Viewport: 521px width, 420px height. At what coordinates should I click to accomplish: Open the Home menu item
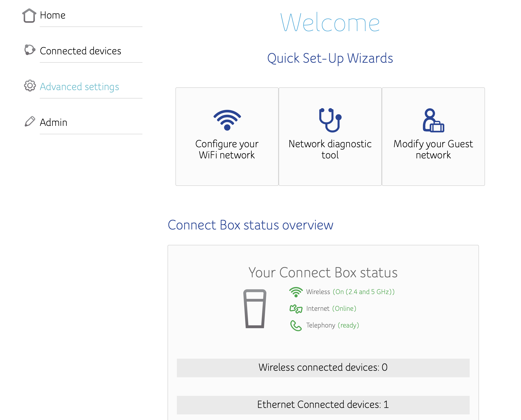[x=53, y=16]
